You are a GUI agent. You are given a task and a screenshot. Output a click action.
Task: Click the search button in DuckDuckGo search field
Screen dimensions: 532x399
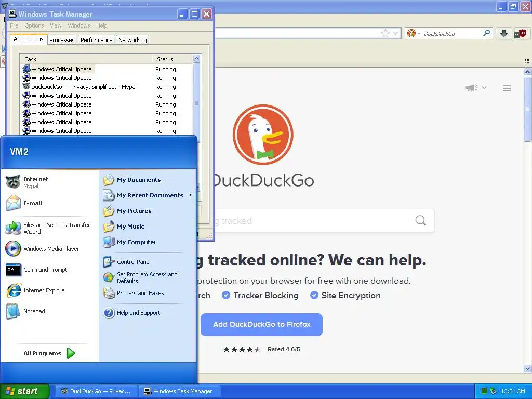click(421, 220)
